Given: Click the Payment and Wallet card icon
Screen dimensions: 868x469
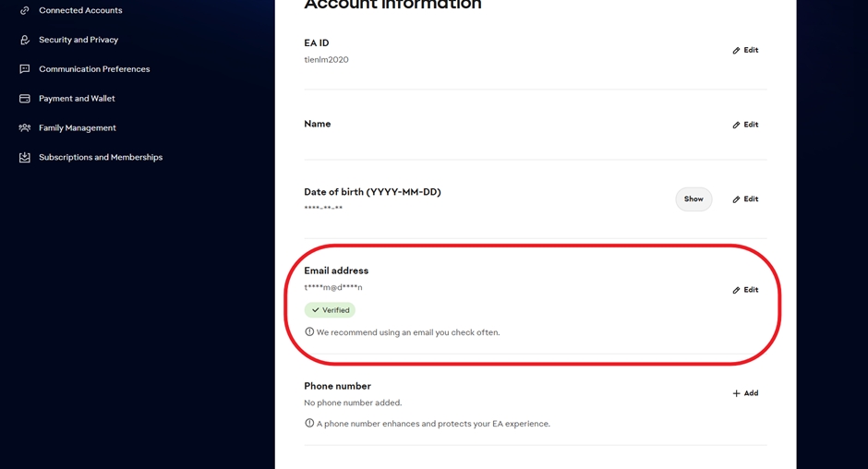Looking at the screenshot, I should click(25, 99).
